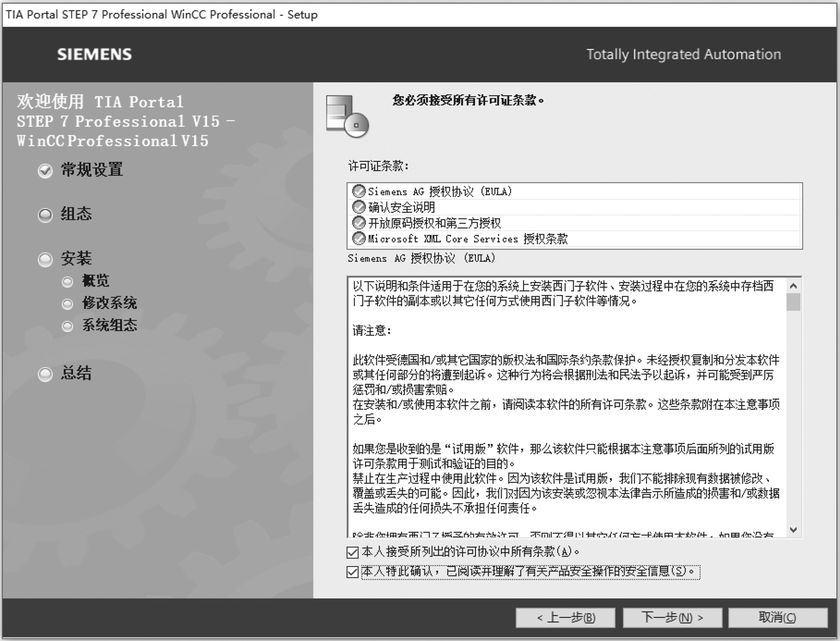Click the 系统组态 sub-step label
Image resolution: width=840 pixels, height=641 pixels.
pyautogui.click(x=109, y=325)
